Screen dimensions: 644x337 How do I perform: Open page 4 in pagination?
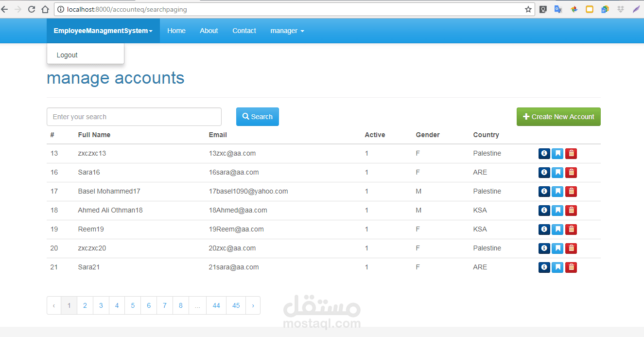click(117, 305)
